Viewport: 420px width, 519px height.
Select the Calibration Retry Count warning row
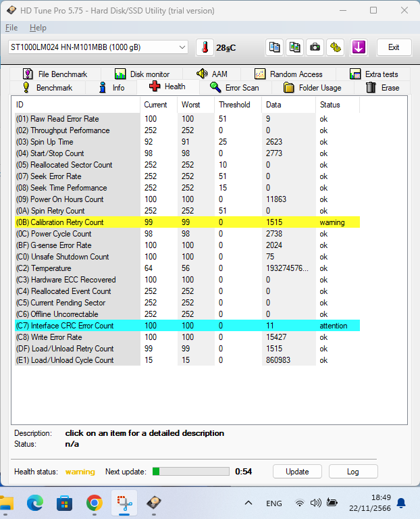coord(187,222)
